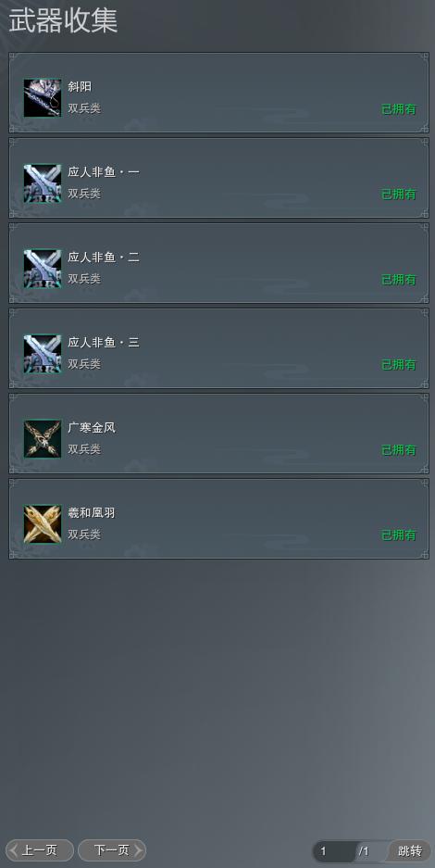This screenshot has width=435, height=868.
Task: Click 已拥有 status on 斜阳 row
Action: [399, 109]
